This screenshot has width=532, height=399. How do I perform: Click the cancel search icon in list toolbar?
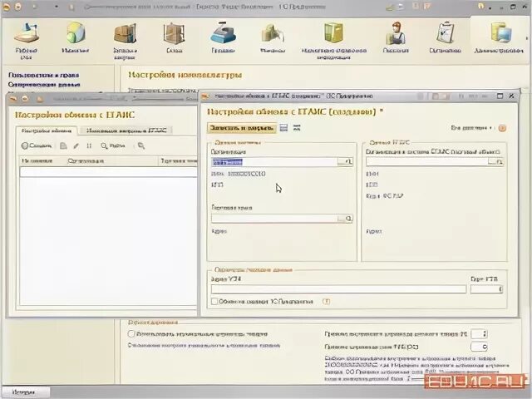click(141, 146)
